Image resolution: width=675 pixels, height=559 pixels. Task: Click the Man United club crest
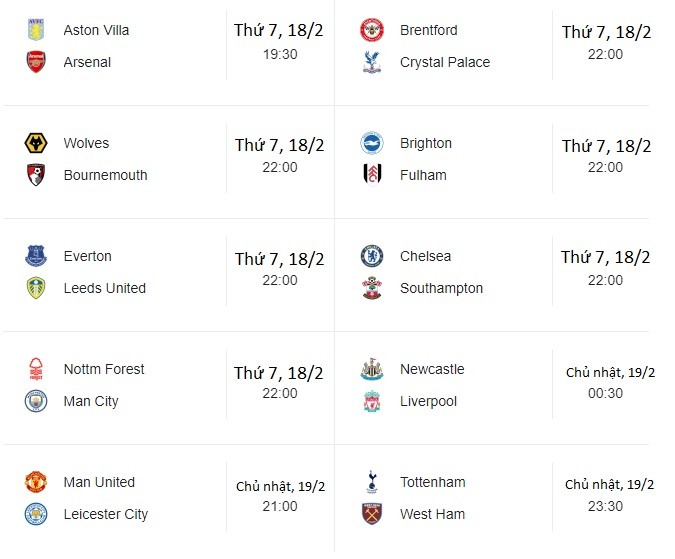[37, 482]
